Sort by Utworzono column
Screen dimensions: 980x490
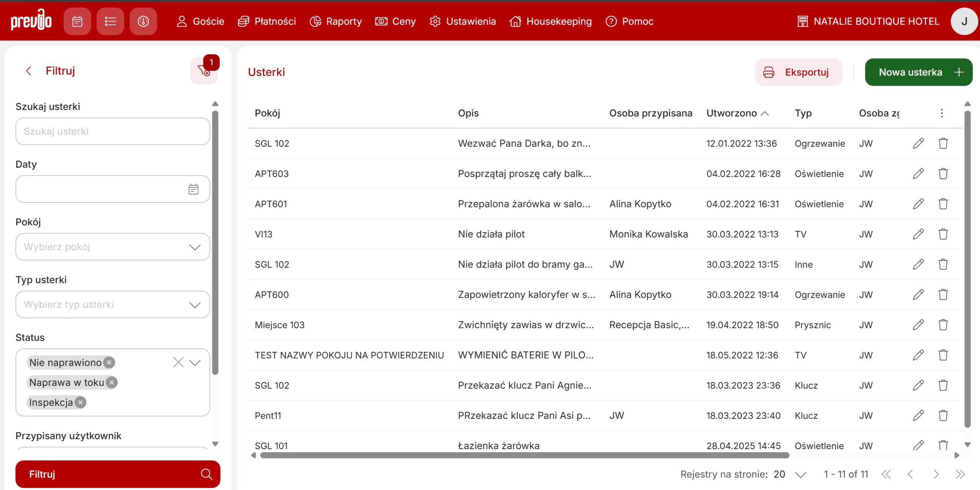tap(737, 113)
